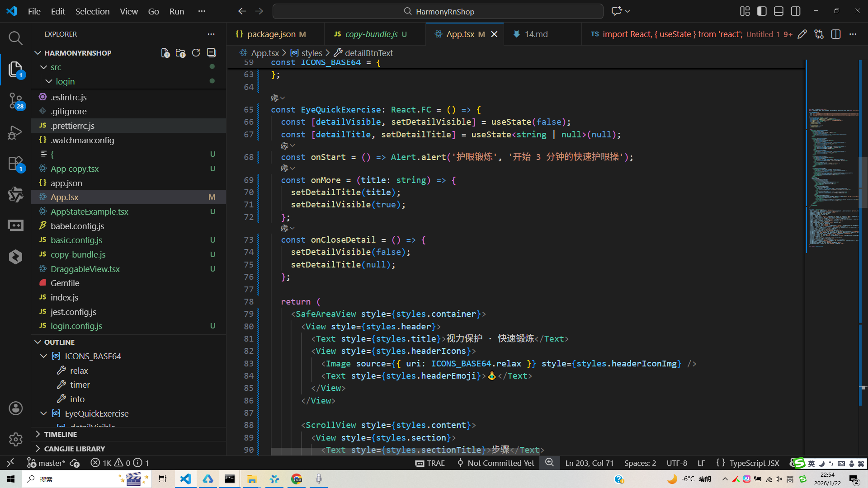
Task: Click the master branch status bar button
Action: [46, 463]
